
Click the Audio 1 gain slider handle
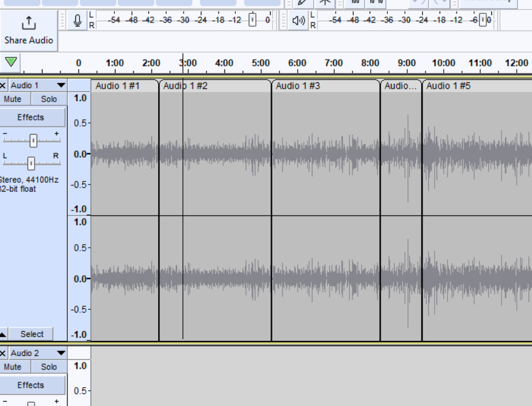pyautogui.click(x=33, y=141)
